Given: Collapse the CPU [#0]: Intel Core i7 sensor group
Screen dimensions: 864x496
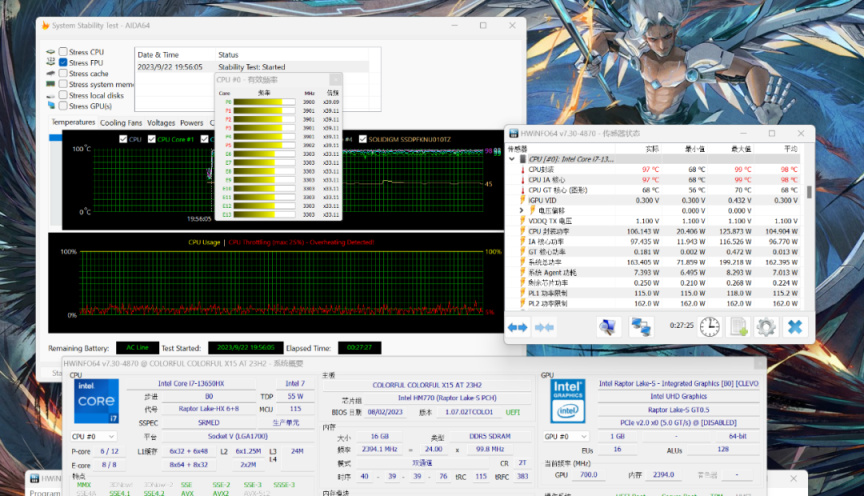Looking at the screenshot, I should coord(512,159).
